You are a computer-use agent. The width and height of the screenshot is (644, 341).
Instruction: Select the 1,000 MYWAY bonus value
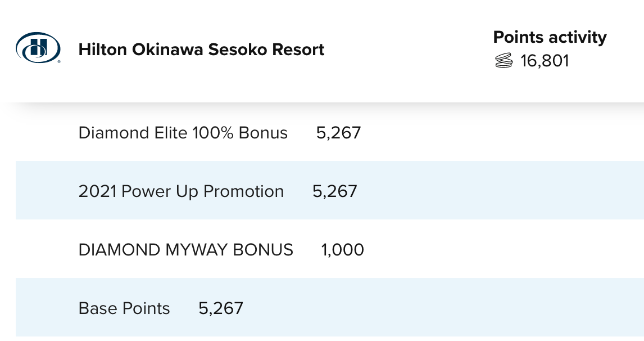(342, 250)
